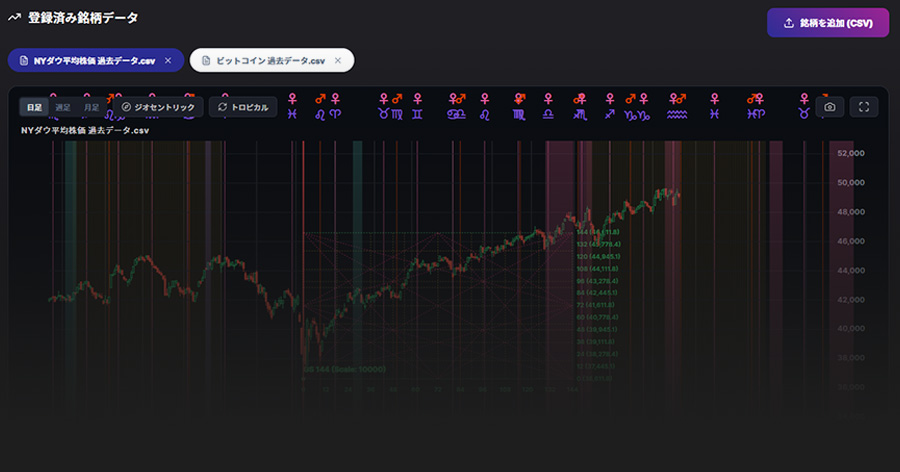Click the 銘柄を追加 (CSV) button

click(827, 23)
